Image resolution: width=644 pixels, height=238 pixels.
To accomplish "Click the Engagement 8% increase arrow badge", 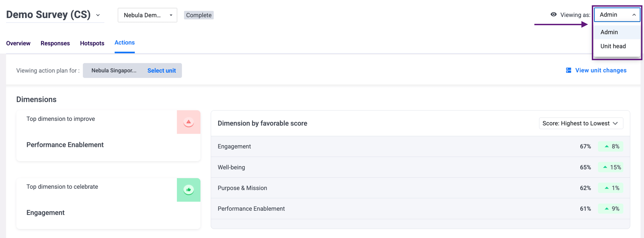I will pyautogui.click(x=611, y=146).
